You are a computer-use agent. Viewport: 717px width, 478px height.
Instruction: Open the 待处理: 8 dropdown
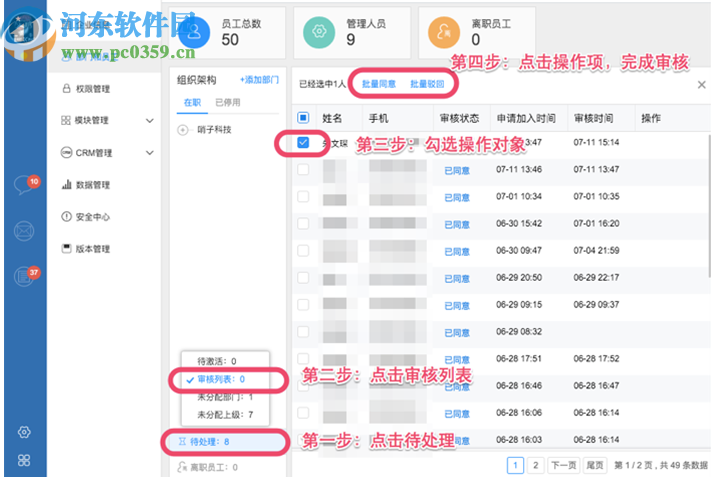226,442
